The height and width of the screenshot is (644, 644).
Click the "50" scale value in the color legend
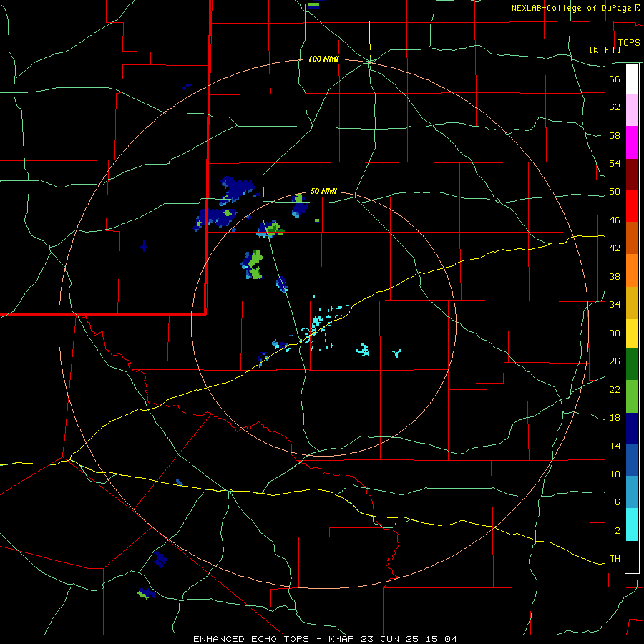point(615,192)
